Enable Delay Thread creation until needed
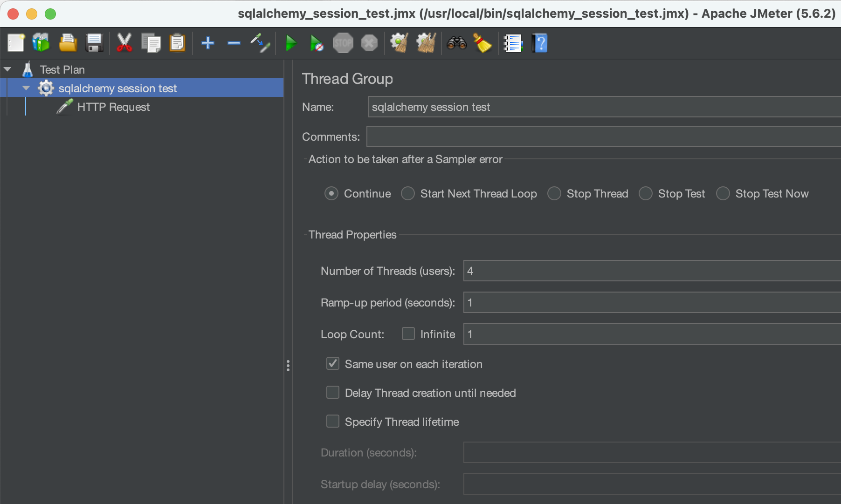The width and height of the screenshot is (841, 504). point(333,392)
